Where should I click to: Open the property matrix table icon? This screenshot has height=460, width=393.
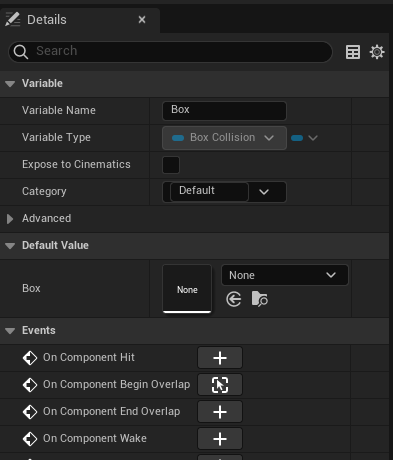pyautogui.click(x=353, y=52)
